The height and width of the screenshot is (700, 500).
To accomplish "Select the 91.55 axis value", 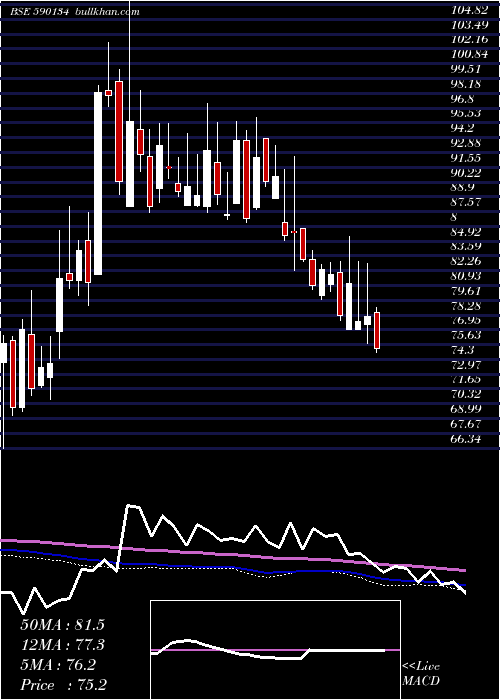I will [x=466, y=158].
